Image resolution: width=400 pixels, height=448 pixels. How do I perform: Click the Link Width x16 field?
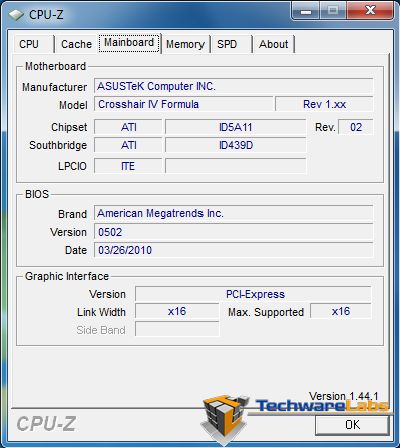point(177,312)
